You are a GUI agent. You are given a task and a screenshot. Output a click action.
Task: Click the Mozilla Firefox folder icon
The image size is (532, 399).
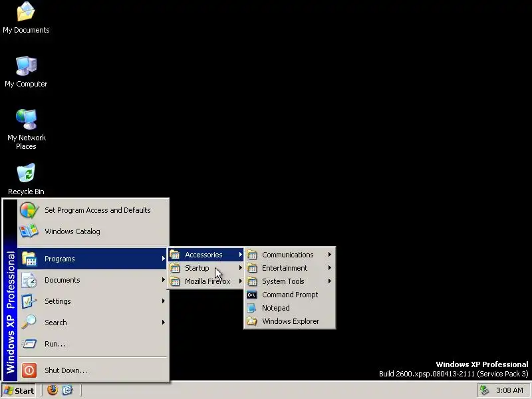[x=175, y=281]
